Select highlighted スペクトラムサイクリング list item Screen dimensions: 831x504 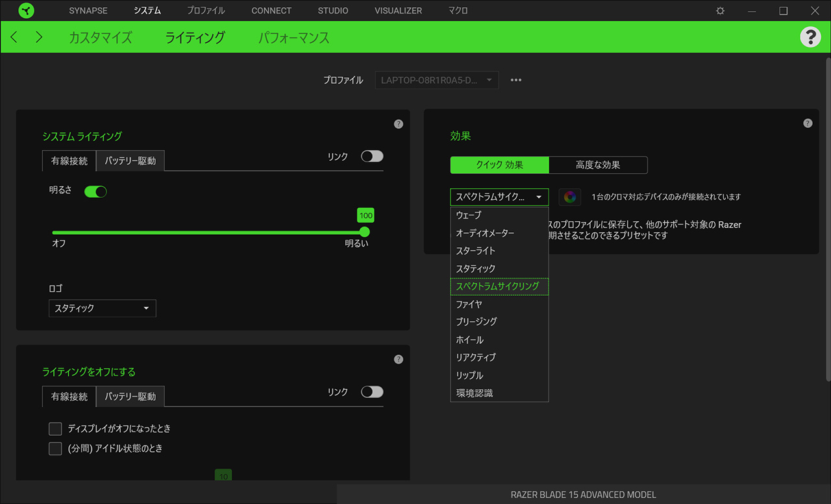(499, 286)
